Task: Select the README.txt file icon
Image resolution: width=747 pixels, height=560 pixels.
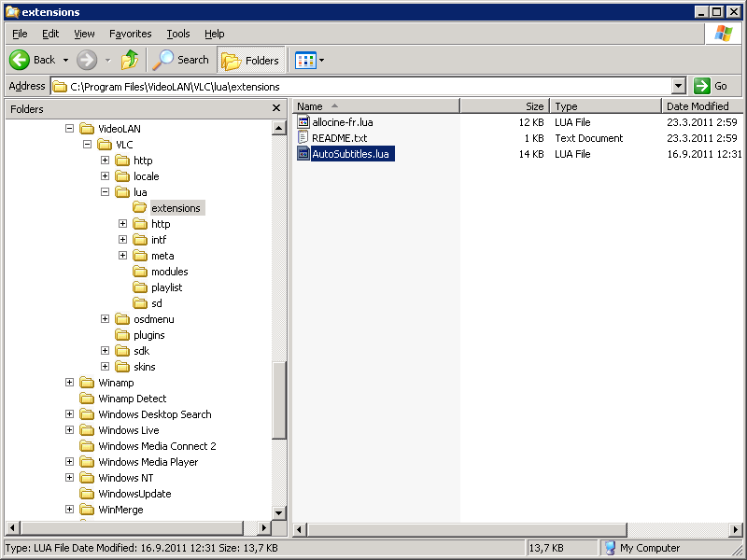Action: tap(303, 137)
